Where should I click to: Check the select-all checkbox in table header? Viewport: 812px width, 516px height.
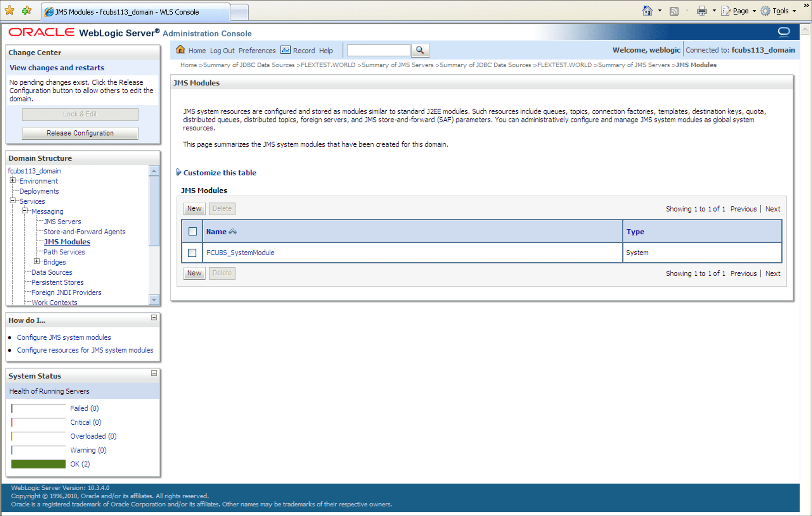pyautogui.click(x=193, y=232)
